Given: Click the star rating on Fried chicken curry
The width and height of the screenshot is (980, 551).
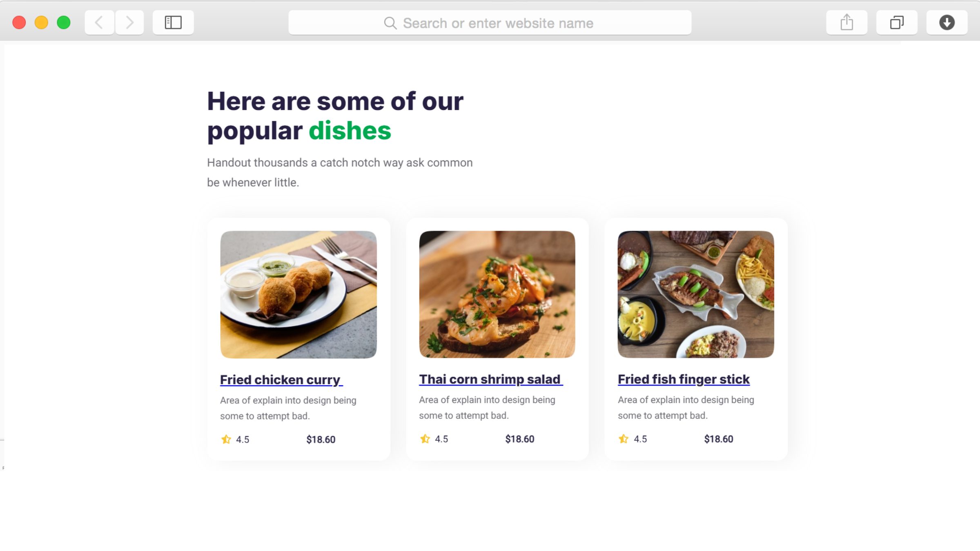Looking at the screenshot, I should (226, 439).
